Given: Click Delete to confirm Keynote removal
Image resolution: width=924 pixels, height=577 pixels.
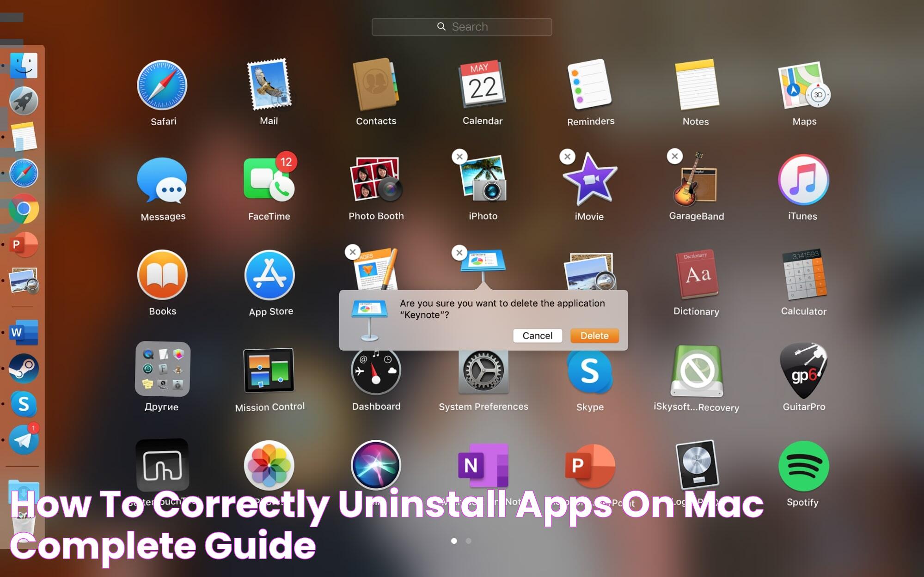Looking at the screenshot, I should pyautogui.click(x=594, y=335).
